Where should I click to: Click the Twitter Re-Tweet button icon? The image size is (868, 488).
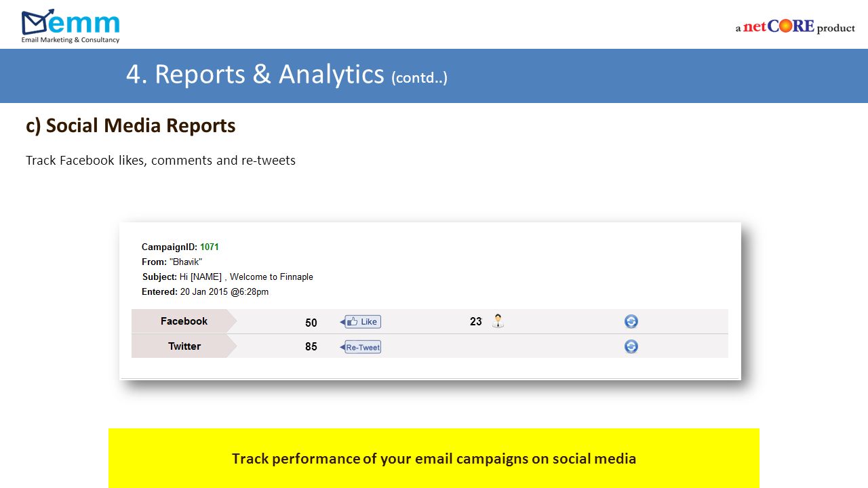361,347
